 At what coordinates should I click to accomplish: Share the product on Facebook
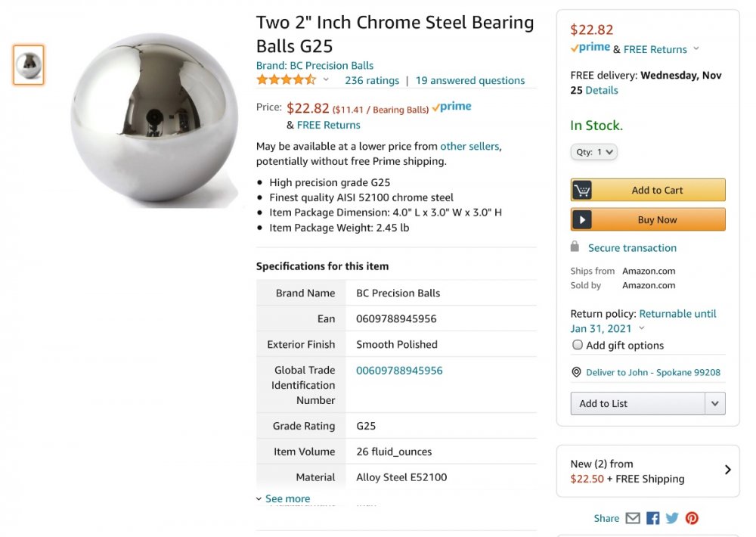pyautogui.click(x=653, y=518)
